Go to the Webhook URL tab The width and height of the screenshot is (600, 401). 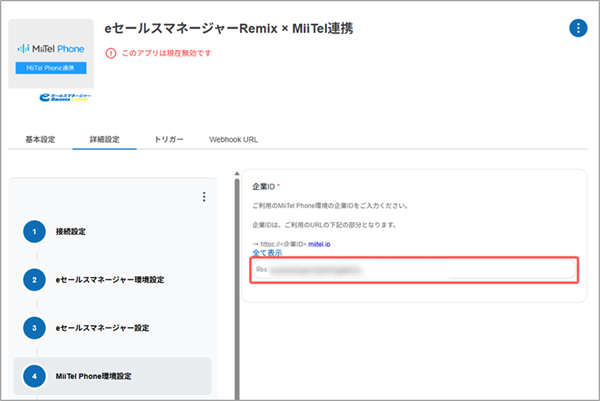click(233, 140)
